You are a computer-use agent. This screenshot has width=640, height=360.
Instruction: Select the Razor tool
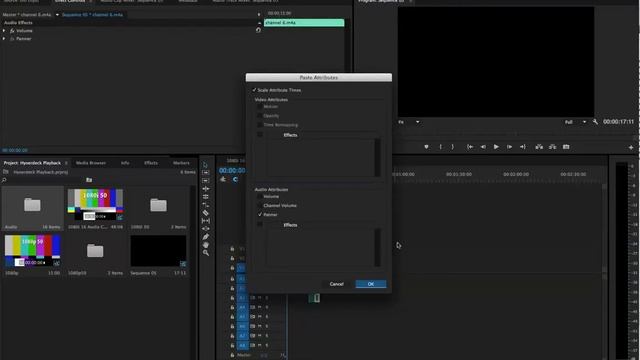coord(206,213)
